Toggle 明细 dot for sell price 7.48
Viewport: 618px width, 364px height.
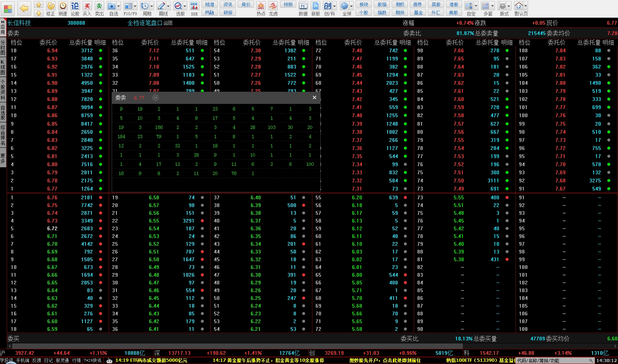click(405, 50)
